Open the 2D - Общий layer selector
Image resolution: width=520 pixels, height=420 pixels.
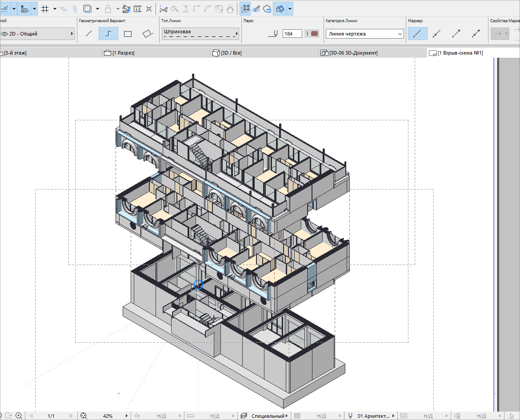click(x=37, y=34)
